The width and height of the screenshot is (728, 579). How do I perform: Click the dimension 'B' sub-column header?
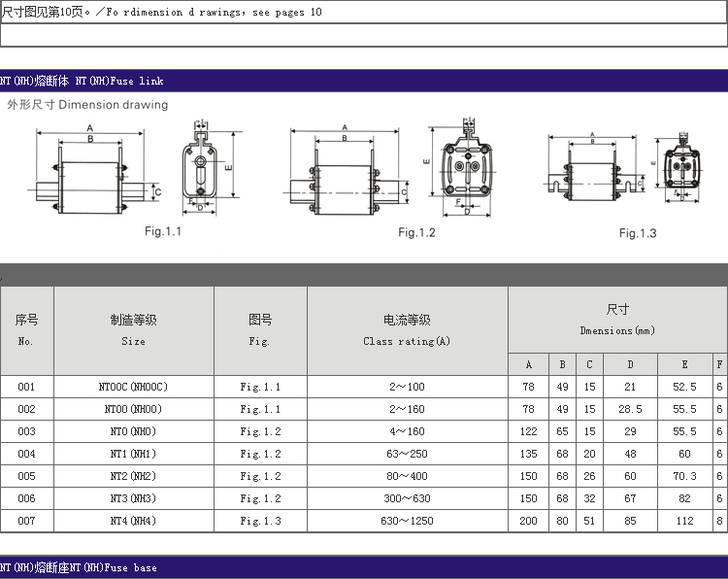563,364
